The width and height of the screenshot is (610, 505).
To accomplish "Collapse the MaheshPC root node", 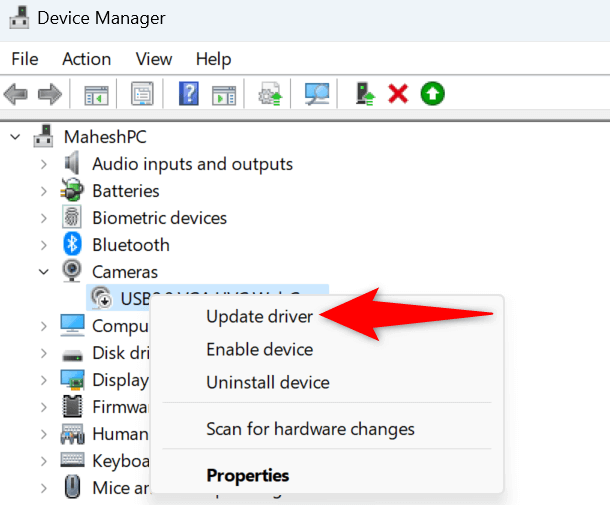I will (x=13, y=136).
